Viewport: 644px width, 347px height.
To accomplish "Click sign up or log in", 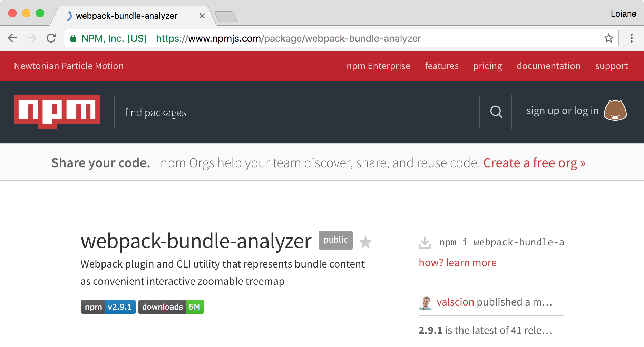I will pos(562,111).
